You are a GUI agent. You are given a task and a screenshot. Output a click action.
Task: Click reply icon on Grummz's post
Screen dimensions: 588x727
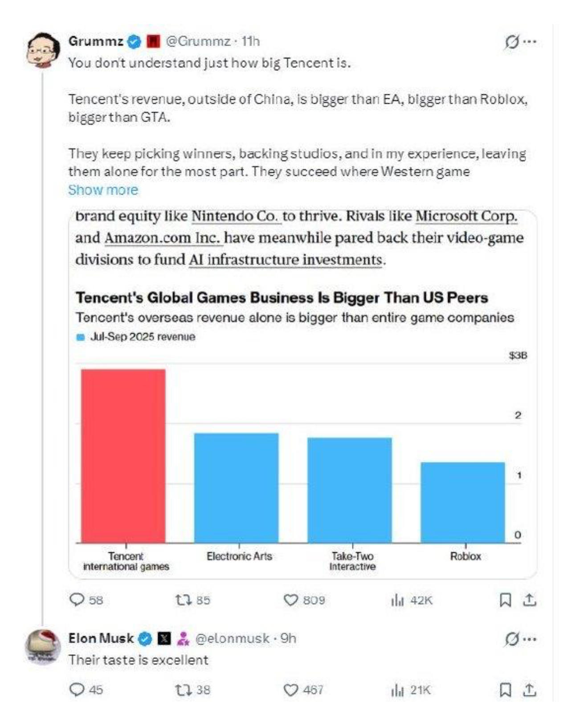click(x=77, y=600)
